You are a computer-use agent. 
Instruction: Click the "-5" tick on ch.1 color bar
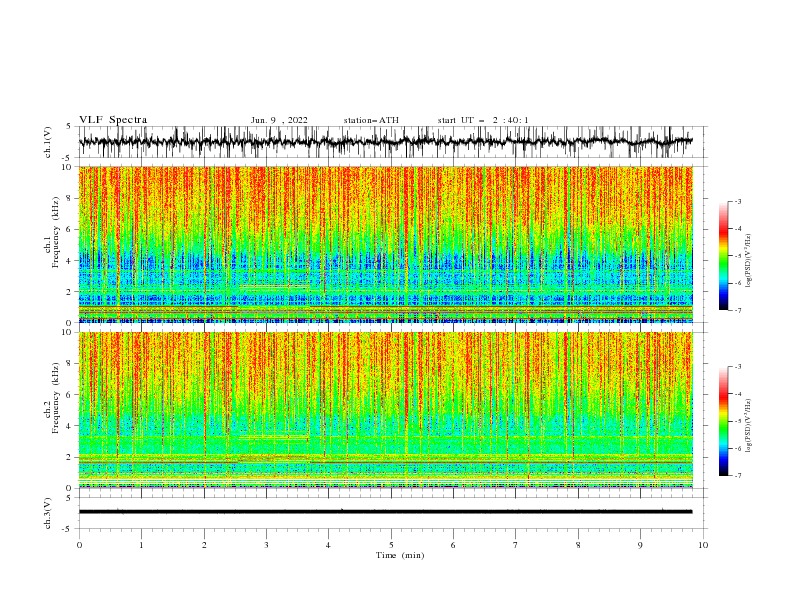point(737,256)
